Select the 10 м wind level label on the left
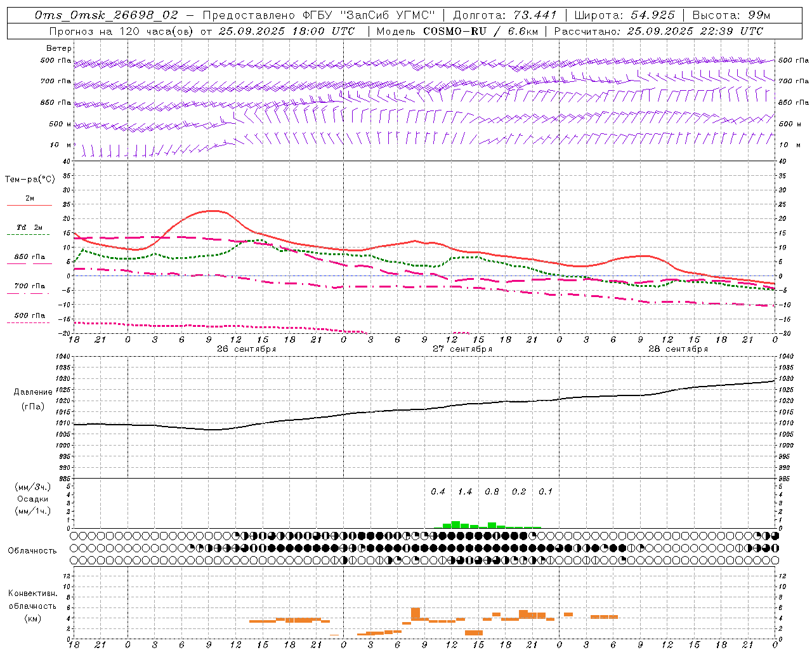812x650 pixels. [x=61, y=145]
